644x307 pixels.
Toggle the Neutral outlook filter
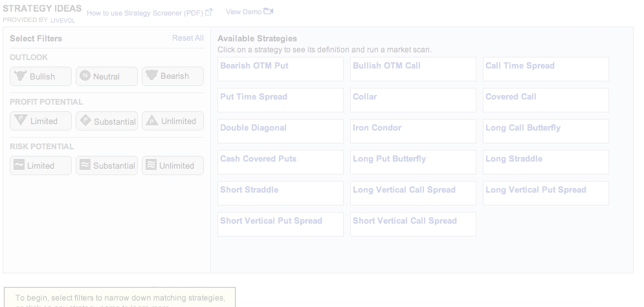coord(107,76)
